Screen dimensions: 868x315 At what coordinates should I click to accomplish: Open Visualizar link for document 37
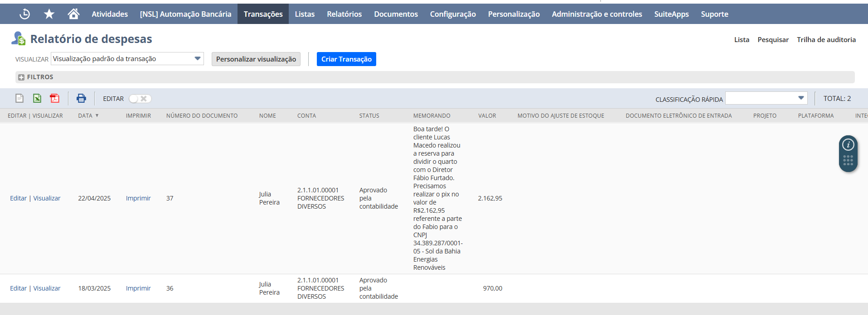[x=47, y=198]
